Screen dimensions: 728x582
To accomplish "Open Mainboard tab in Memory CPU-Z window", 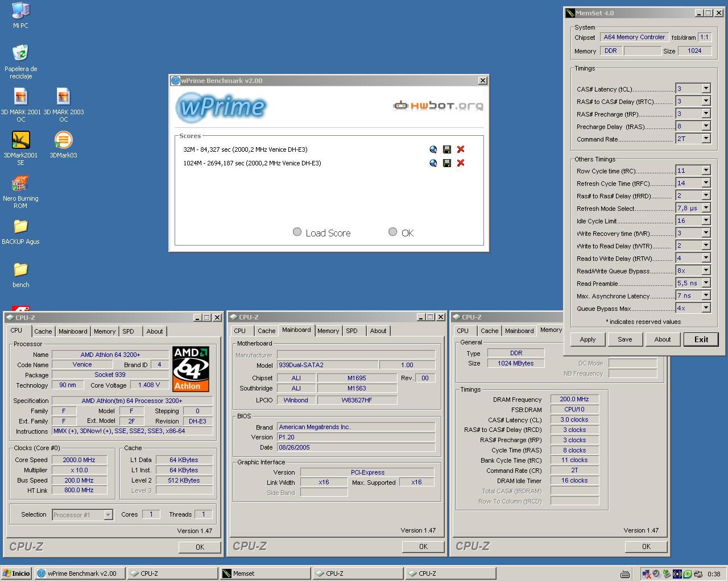I will tap(519, 331).
